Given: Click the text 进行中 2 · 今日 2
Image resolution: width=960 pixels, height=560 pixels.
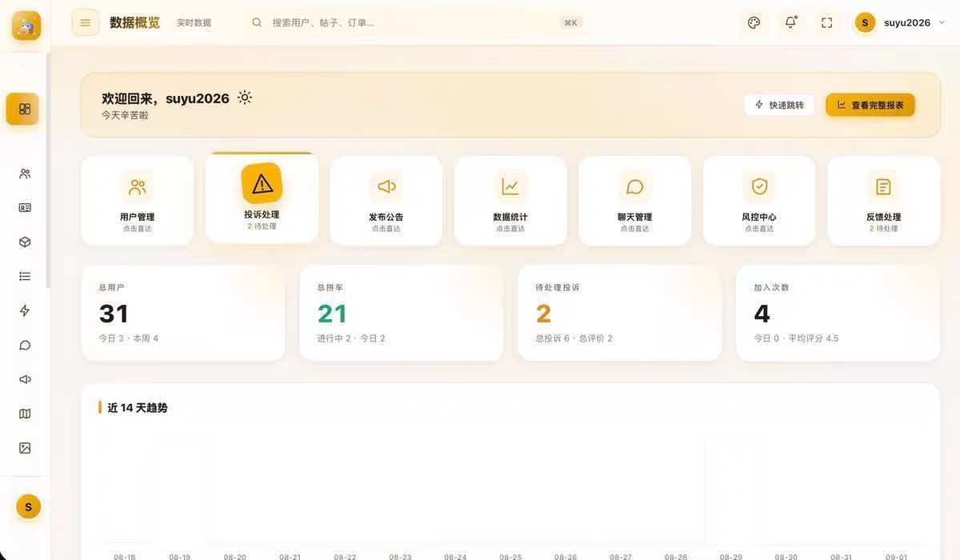Looking at the screenshot, I should click(351, 338).
